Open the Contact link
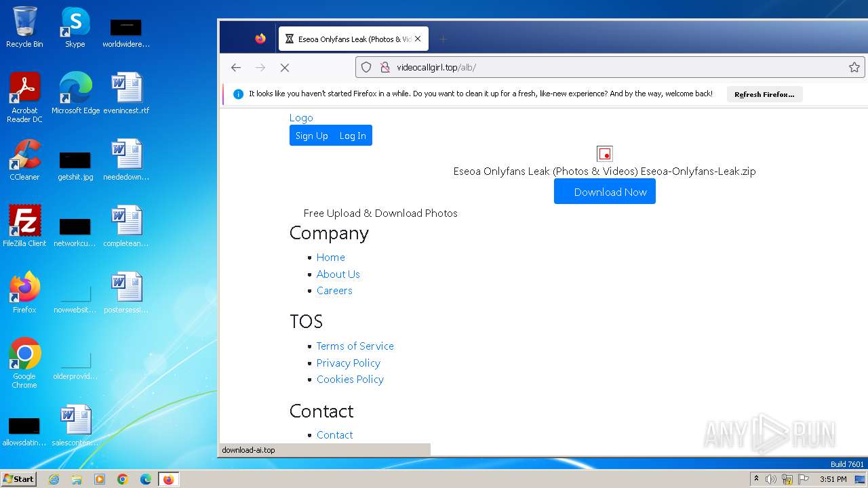Image resolution: width=868 pixels, height=488 pixels. 335,434
